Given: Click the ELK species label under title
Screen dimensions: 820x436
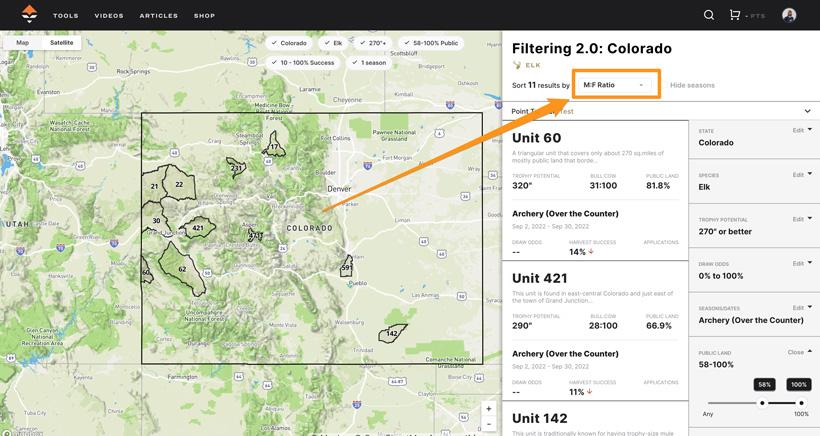Looking at the screenshot, I should 533,65.
